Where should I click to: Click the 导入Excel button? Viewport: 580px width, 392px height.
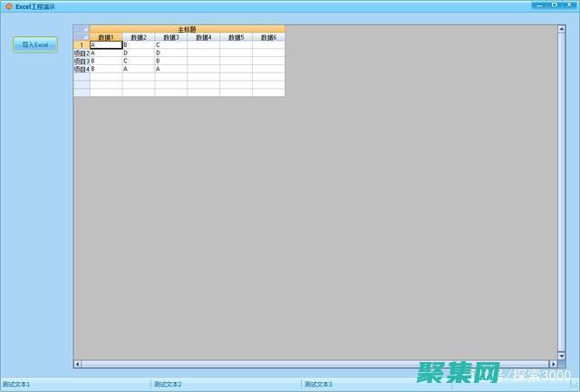pos(34,44)
